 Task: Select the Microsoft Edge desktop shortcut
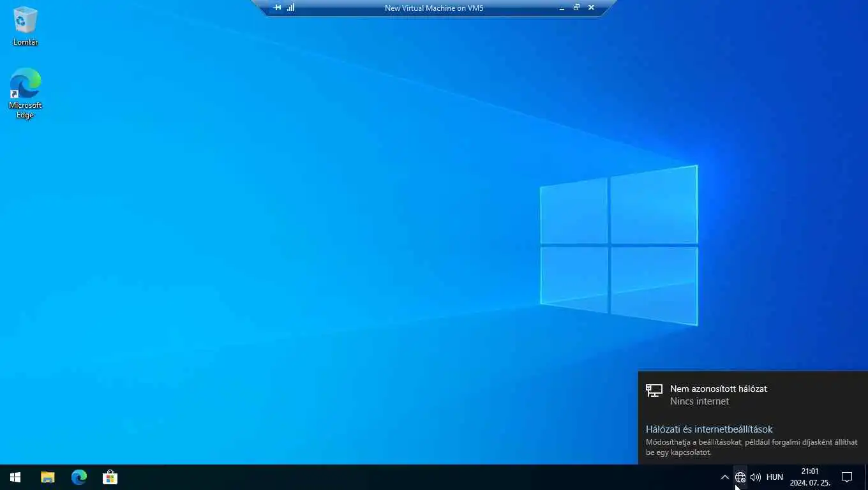[25, 93]
